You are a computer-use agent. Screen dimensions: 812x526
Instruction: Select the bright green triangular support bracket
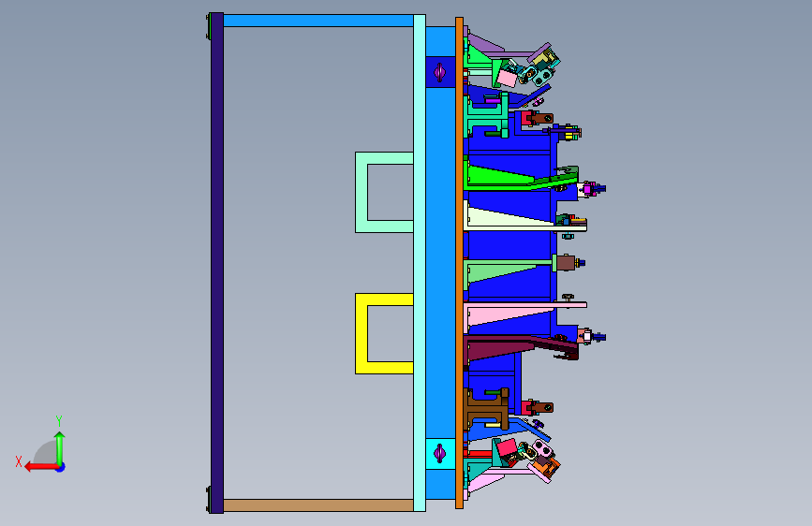click(x=497, y=176)
